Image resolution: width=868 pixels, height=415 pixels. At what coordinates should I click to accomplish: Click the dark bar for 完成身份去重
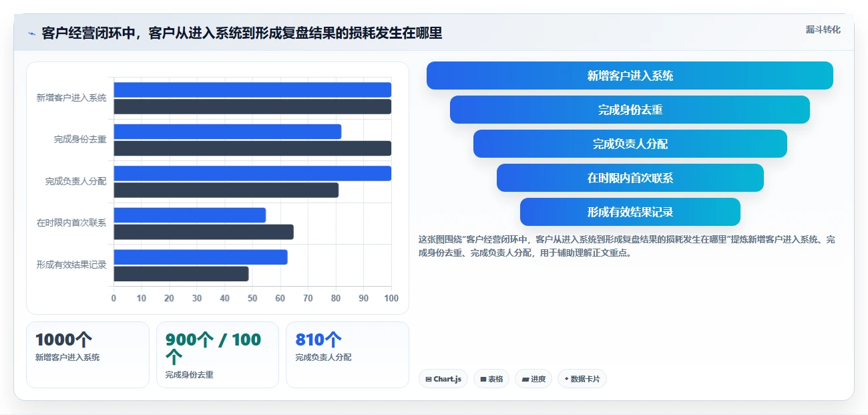[x=252, y=148]
